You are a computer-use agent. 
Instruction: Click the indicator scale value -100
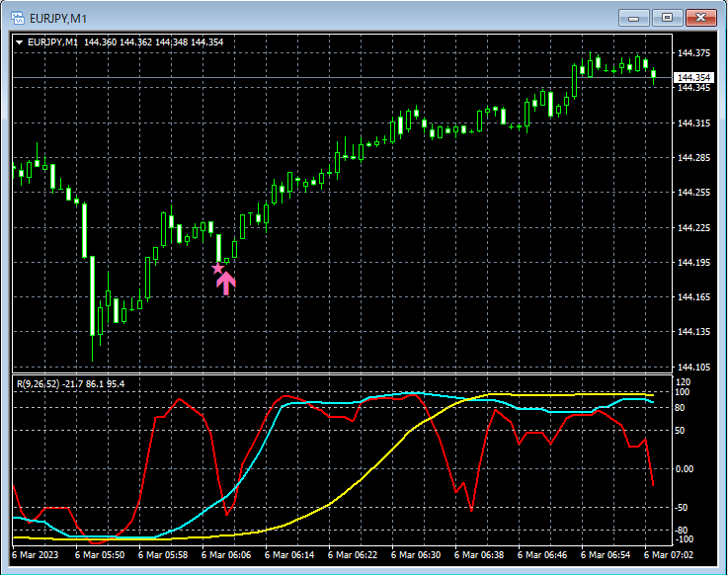pyautogui.click(x=684, y=539)
